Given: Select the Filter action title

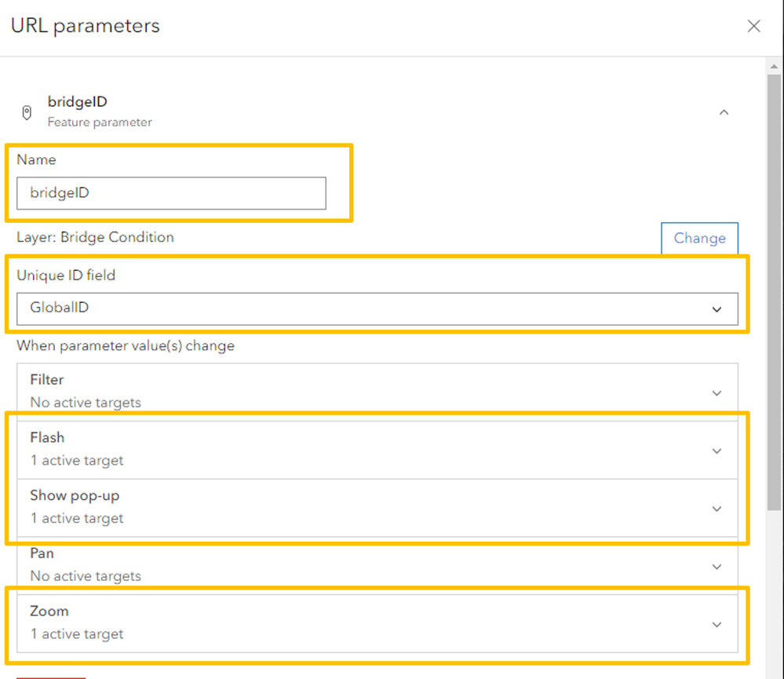Looking at the screenshot, I should click(x=47, y=380).
